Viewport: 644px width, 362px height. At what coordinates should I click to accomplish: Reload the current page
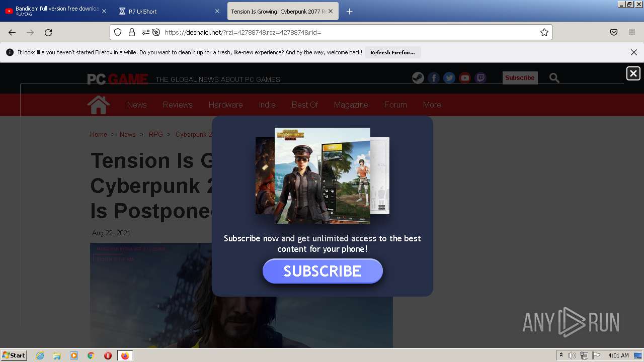pos(48,32)
